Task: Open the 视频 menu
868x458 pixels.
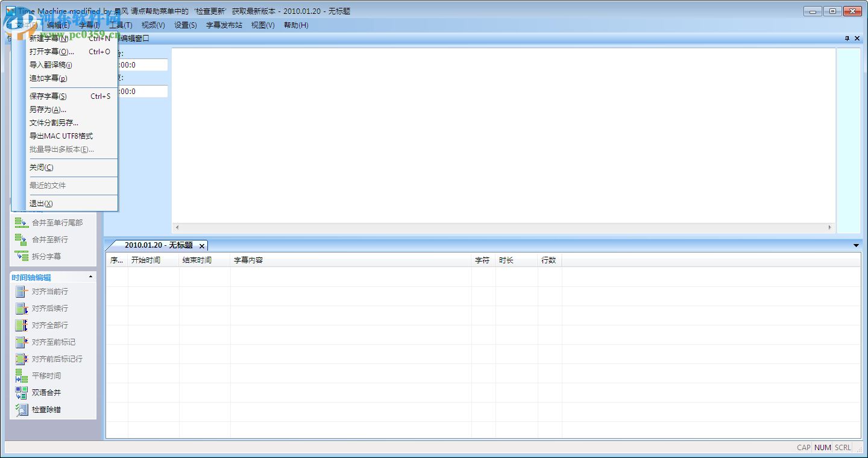Action: pyautogui.click(x=153, y=25)
